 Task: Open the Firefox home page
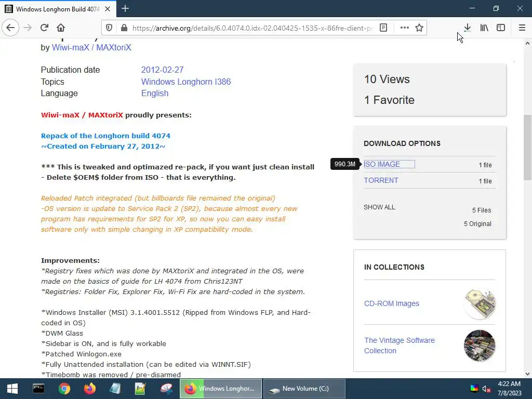click(61, 28)
